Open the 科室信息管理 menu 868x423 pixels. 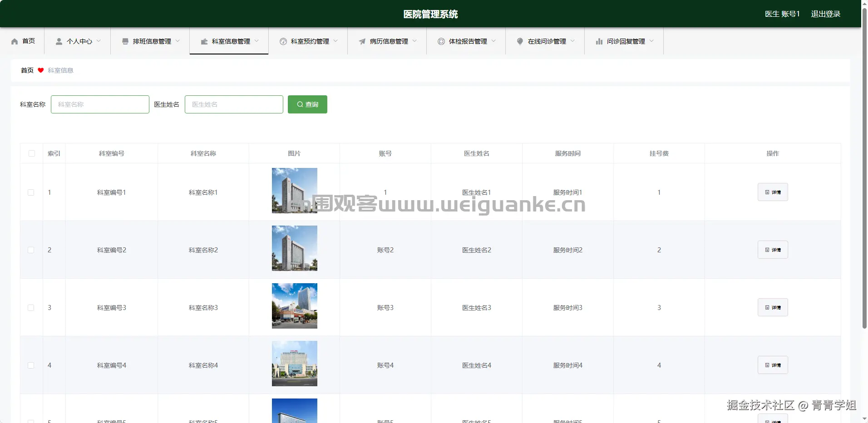(229, 41)
